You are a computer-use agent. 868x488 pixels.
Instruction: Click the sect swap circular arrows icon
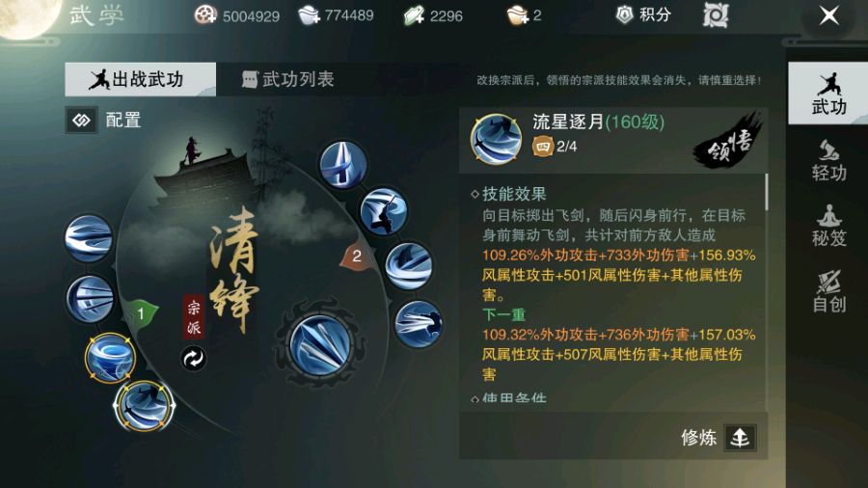(x=194, y=359)
